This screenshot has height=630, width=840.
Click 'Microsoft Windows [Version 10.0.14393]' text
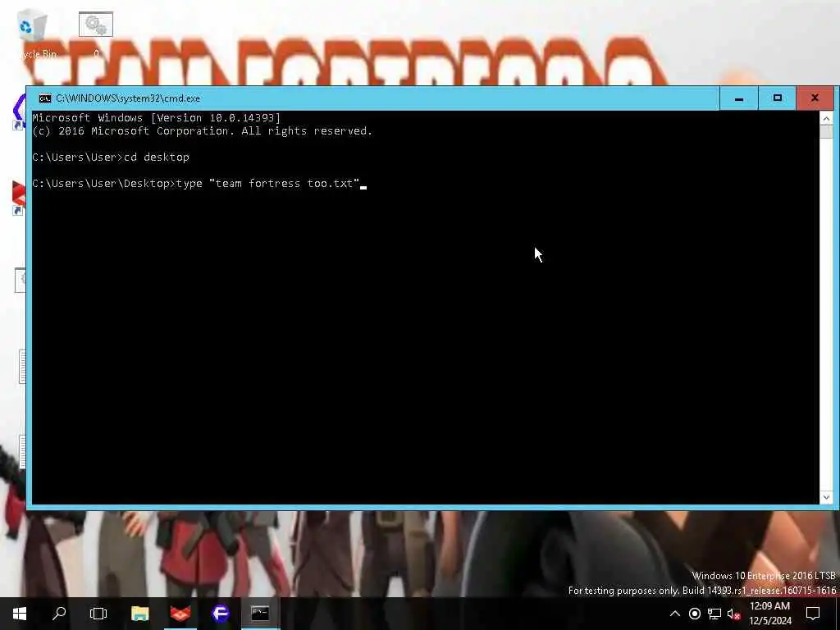pos(157,118)
